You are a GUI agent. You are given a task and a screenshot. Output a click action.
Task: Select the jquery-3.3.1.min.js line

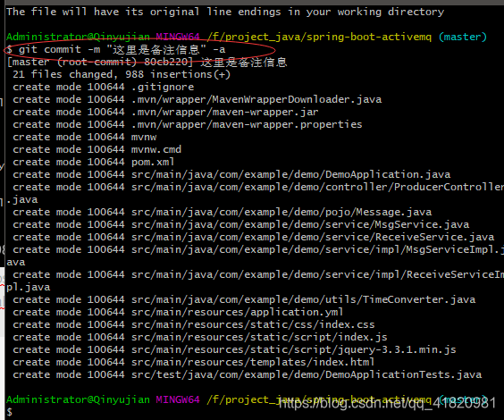(234, 350)
